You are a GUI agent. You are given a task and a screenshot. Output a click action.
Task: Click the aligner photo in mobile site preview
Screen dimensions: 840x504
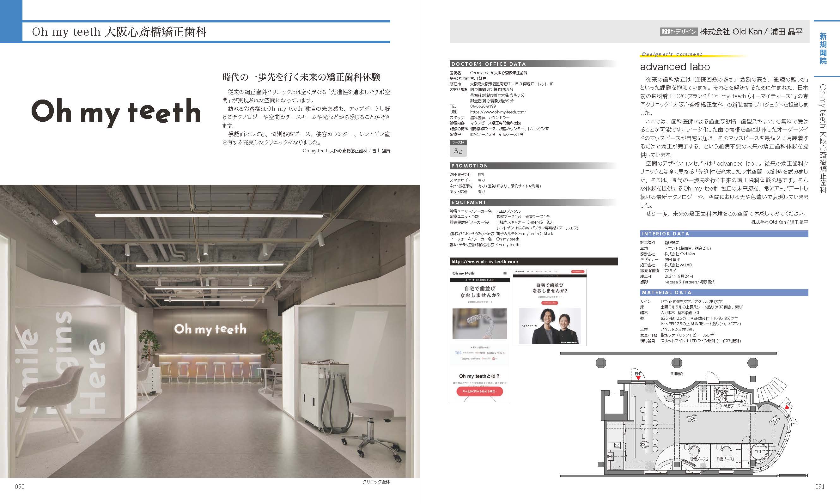480,323
